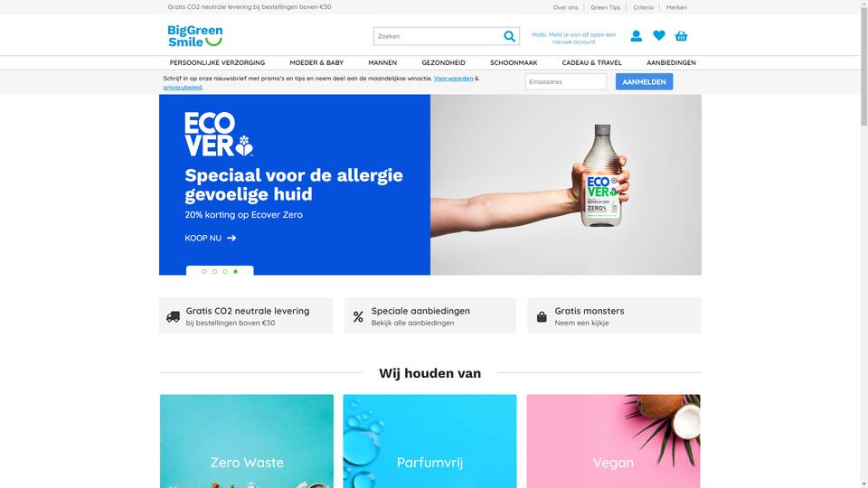The height and width of the screenshot is (488, 868).
Task: Click the delivery truck icon
Action: [174, 316]
